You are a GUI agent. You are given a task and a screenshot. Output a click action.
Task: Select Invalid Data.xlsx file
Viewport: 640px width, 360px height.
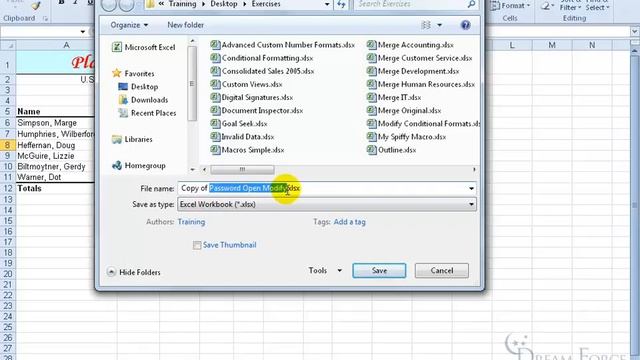pos(242,137)
